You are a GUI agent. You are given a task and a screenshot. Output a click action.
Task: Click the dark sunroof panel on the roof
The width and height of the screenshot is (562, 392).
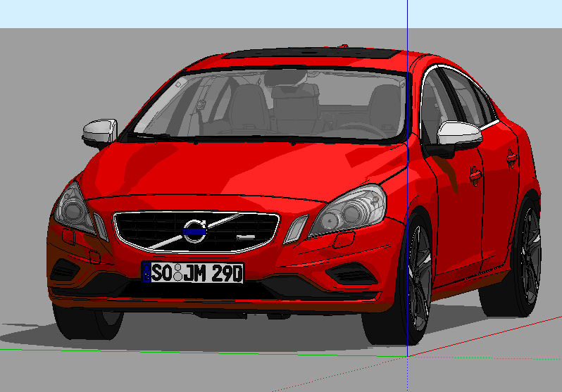311,53
